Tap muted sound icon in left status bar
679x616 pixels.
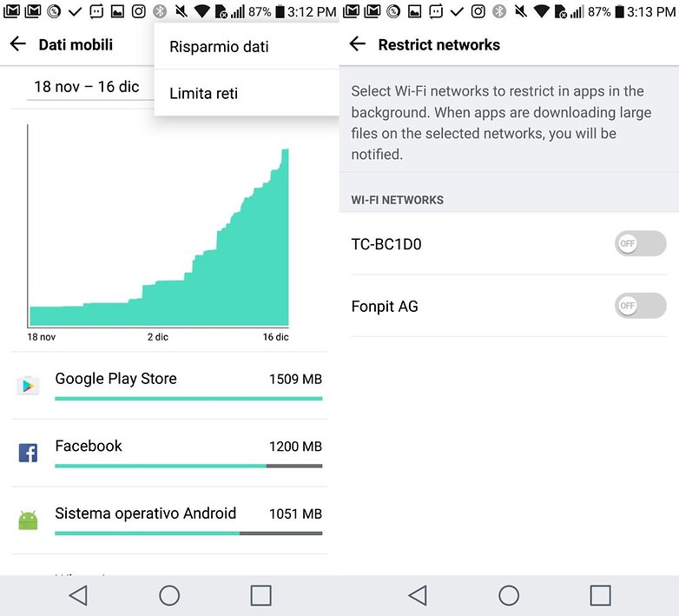click(181, 11)
